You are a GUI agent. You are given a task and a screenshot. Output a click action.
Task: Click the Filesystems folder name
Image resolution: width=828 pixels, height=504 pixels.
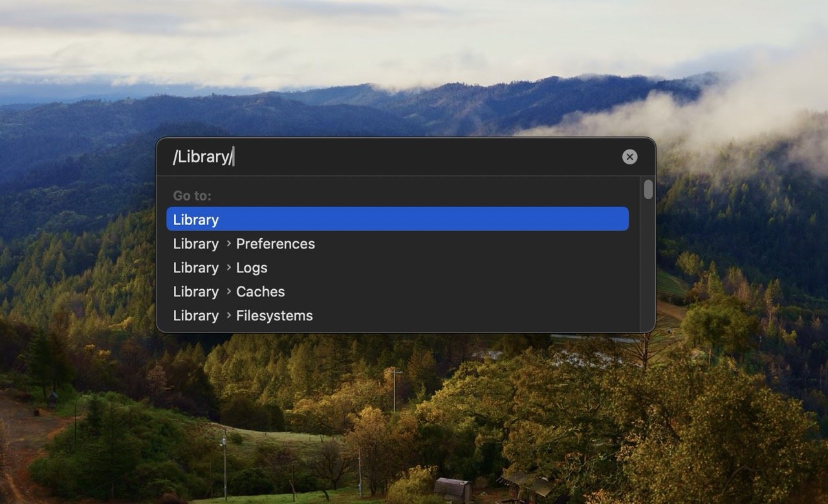[x=274, y=316]
